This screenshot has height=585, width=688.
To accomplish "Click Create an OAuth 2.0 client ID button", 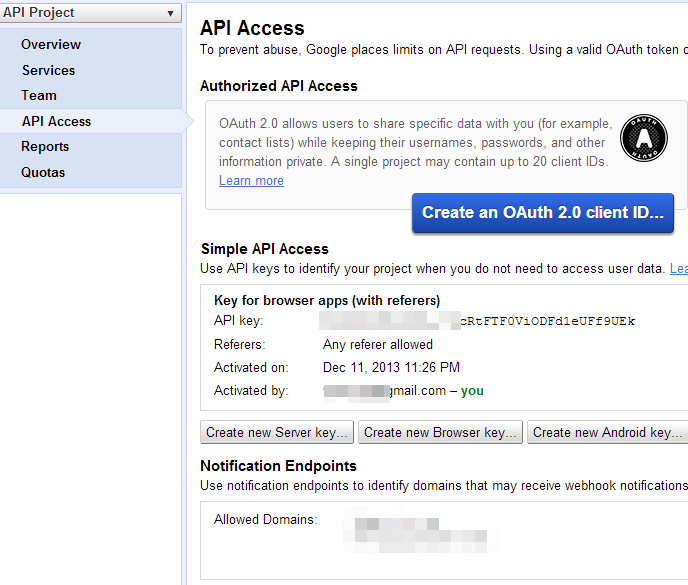I will point(543,213).
